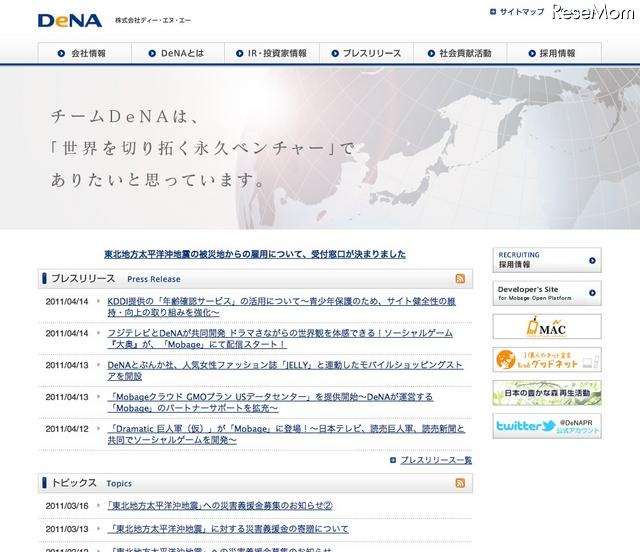
Task: Open the Dramatic 巨人軍 press release
Action: point(286,434)
